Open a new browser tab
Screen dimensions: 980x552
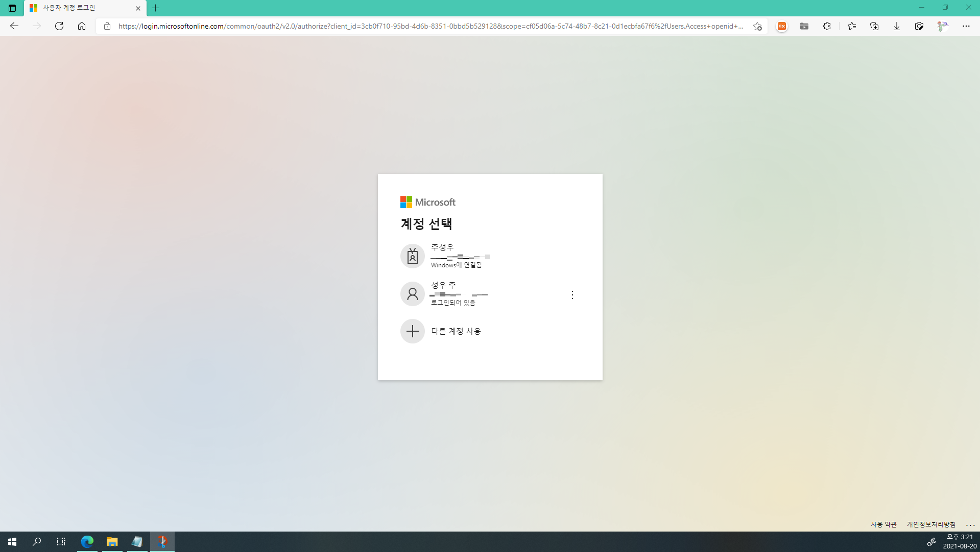point(156,8)
